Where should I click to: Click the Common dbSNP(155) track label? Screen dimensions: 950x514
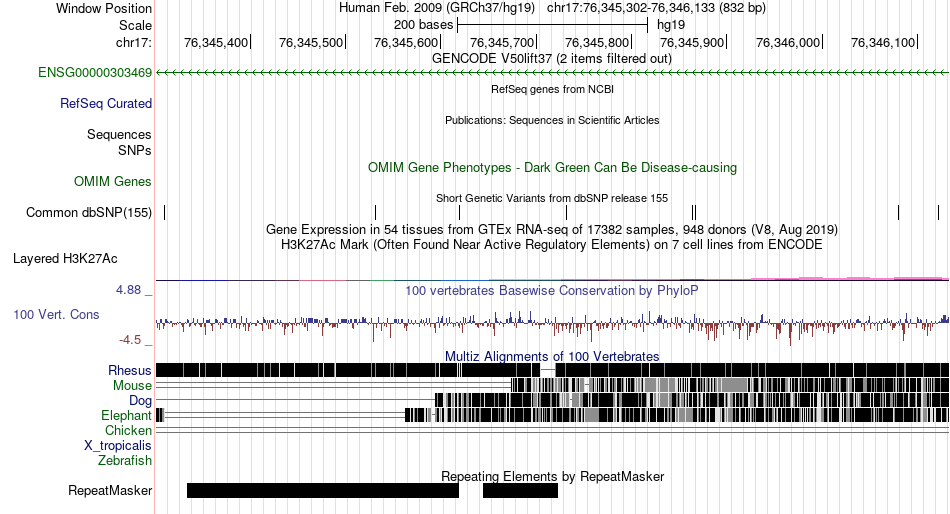tap(89, 213)
